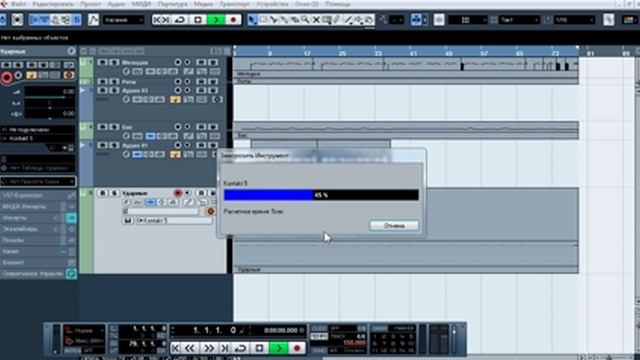Open the Проект menu
The image size is (640, 360).
pyautogui.click(x=91, y=4)
